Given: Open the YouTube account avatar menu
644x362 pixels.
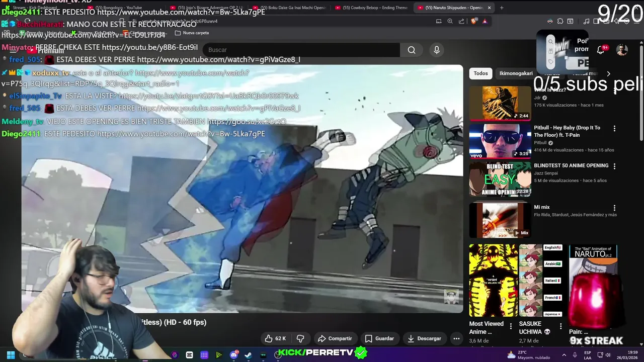Looking at the screenshot, I should coord(622,50).
